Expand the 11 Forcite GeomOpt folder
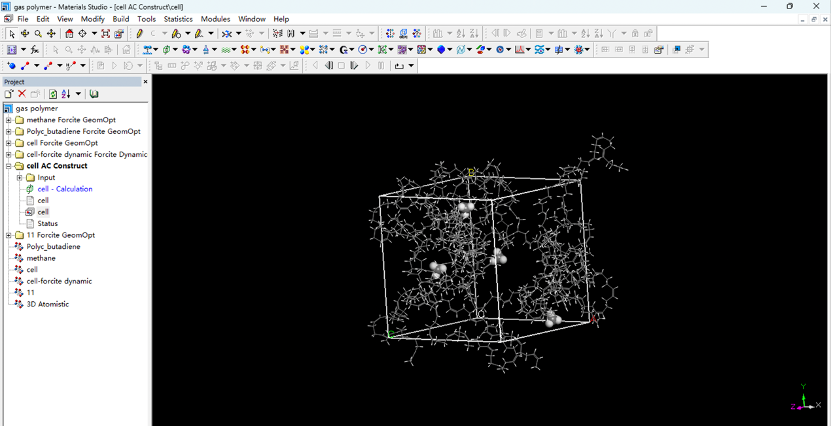The width and height of the screenshot is (832, 426). [x=8, y=235]
